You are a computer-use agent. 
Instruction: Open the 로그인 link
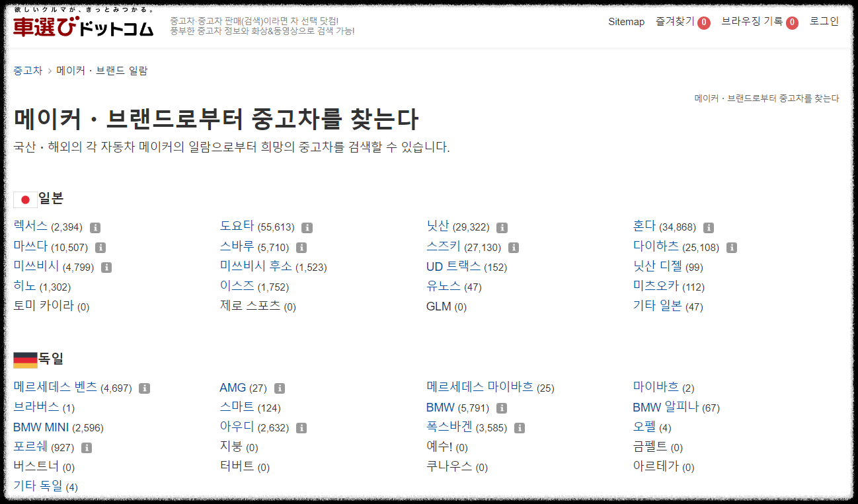coord(824,21)
